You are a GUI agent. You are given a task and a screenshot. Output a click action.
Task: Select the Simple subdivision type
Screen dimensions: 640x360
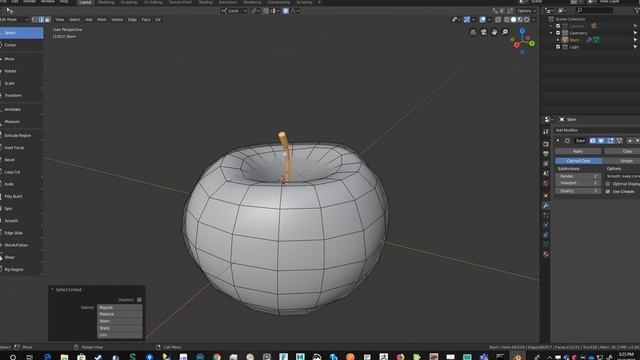click(x=621, y=161)
